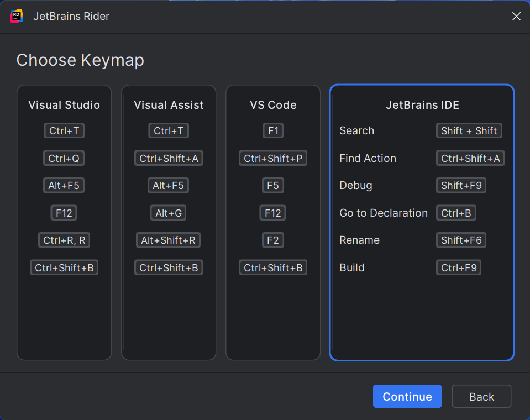The width and height of the screenshot is (530, 420).
Task: Click the JetBrains Rider logo icon
Action: click(17, 16)
